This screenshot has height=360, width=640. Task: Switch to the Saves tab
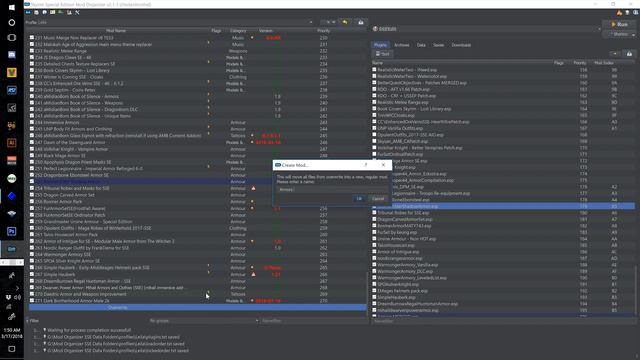coord(438,45)
